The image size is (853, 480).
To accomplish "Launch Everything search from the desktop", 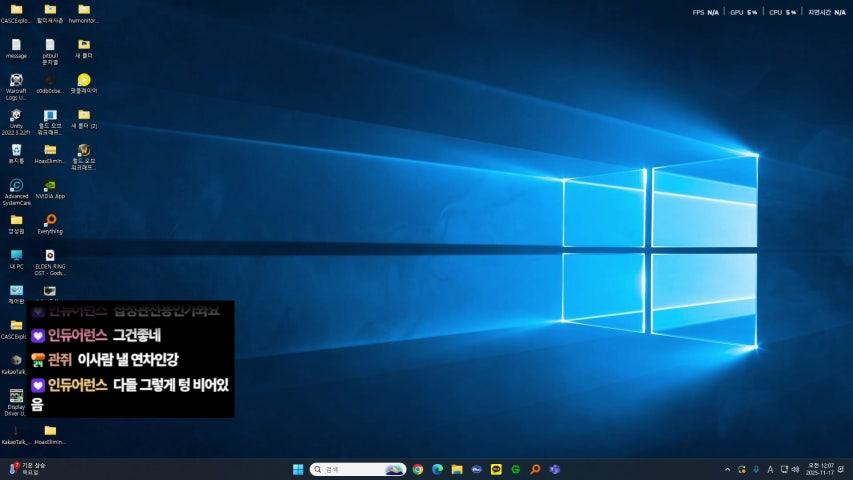I will coord(50,221).
